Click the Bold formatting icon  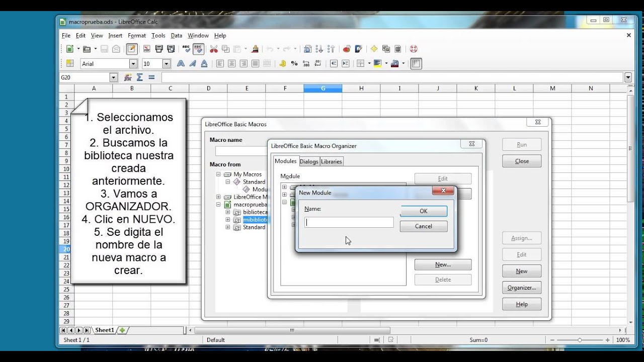point(180,63)
